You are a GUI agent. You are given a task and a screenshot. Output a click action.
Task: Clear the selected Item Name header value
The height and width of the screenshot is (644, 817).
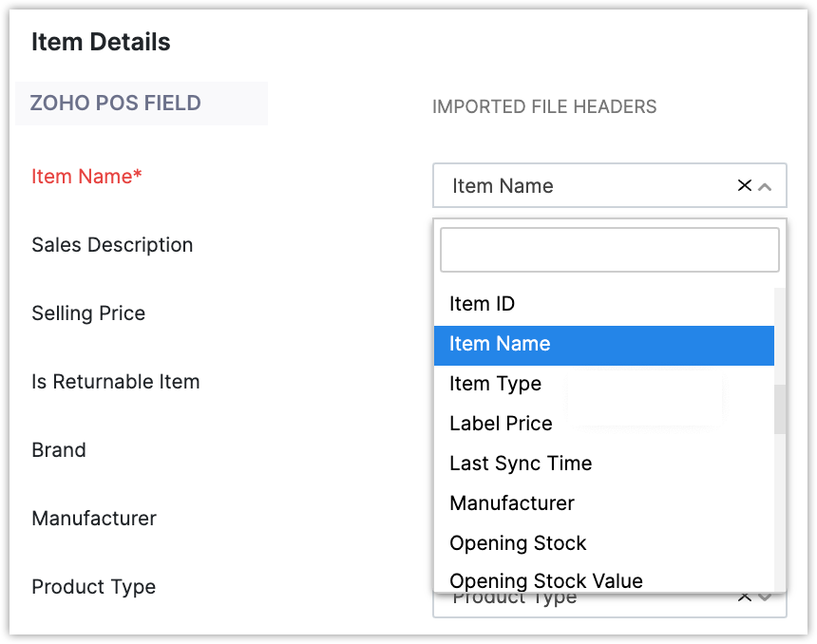tap(745, 186)
